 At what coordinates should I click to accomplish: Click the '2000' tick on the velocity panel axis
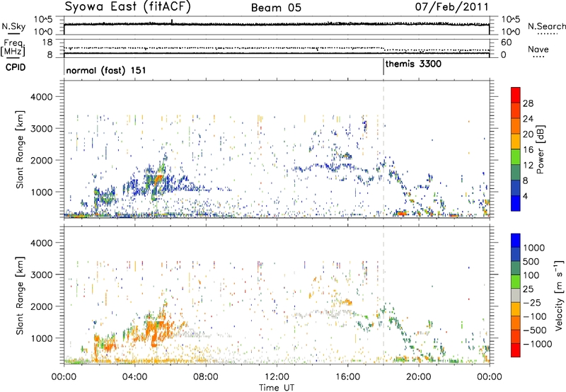(x=41, y=306)
